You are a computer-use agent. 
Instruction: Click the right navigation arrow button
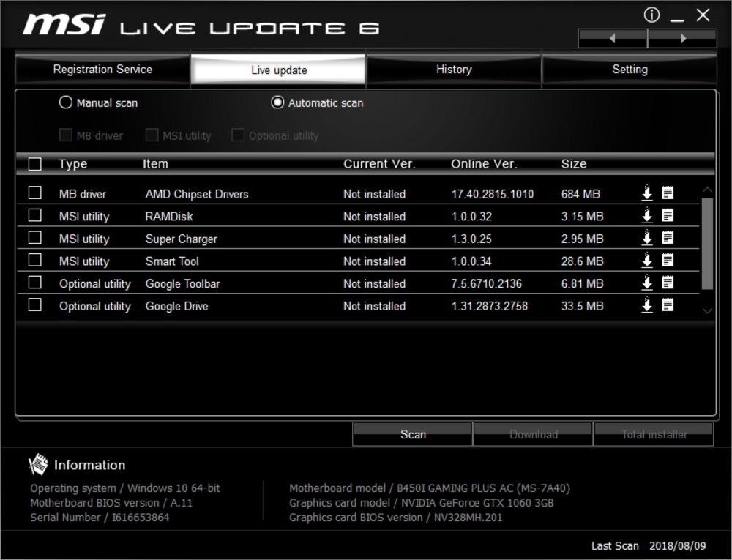[682, 38]
